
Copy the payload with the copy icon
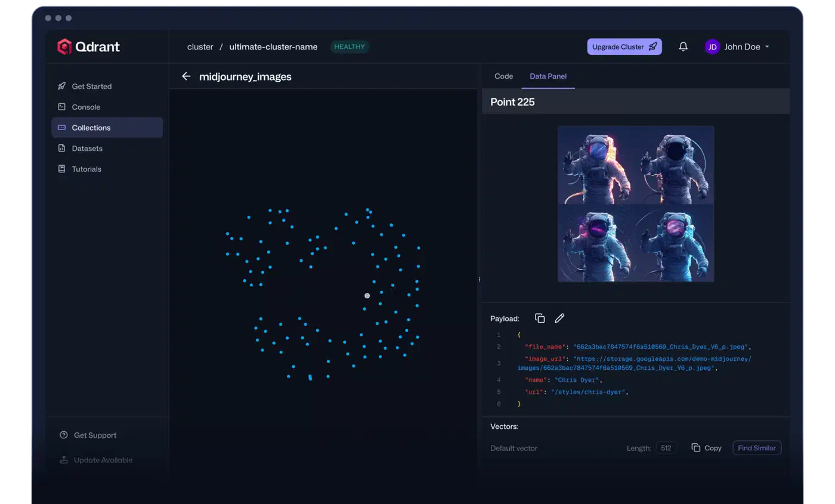[540, 319]
